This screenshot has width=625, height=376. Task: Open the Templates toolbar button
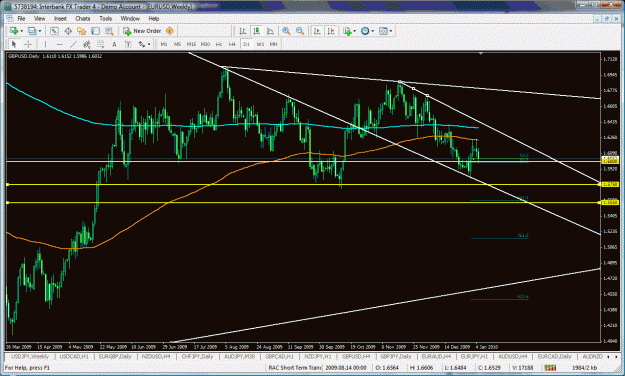[383, 31]
